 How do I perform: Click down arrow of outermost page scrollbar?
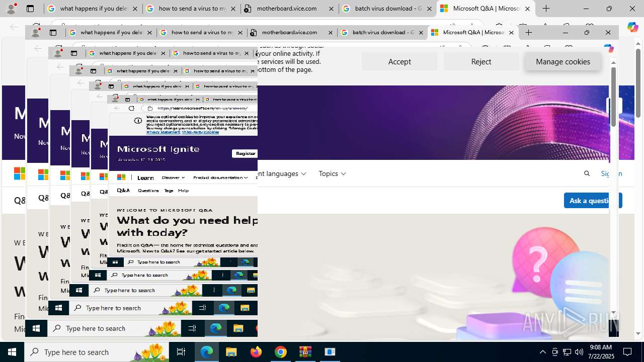[x=638, y=334]
